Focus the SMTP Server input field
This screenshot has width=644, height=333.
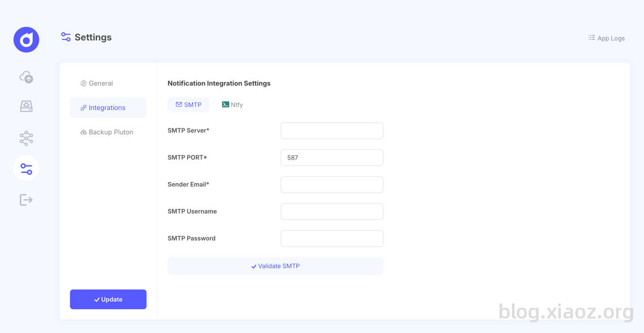click(332, 131)
